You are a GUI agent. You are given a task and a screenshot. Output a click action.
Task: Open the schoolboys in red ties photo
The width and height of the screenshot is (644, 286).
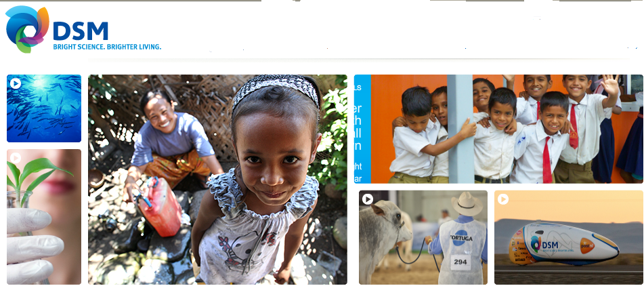[507, 129]
